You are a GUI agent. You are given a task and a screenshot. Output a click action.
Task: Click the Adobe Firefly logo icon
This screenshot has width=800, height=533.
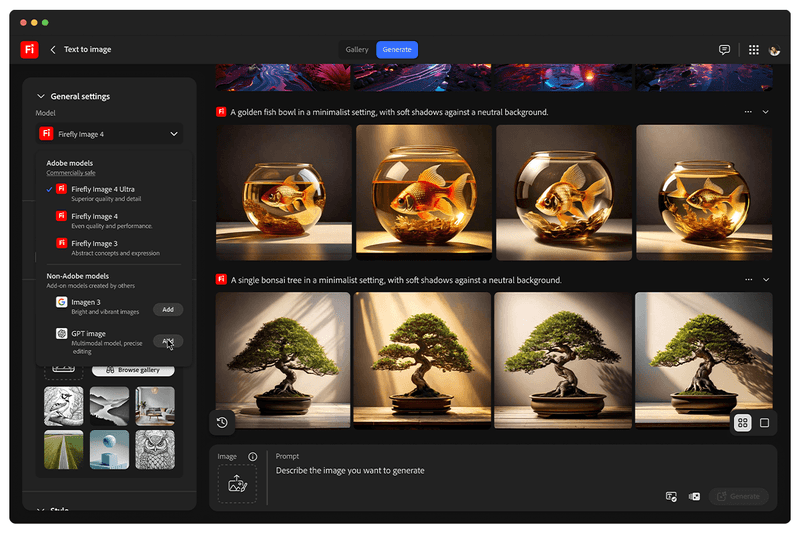(x=30, y=49)
